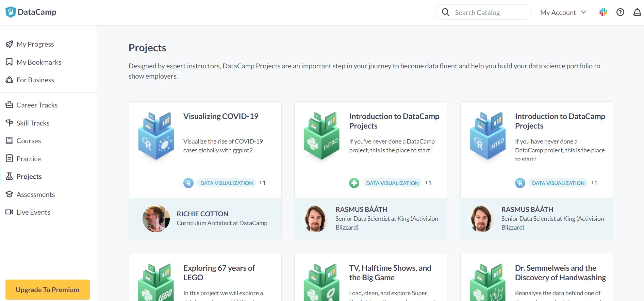Click the My Bookmarks bookmark icon
The height and width of the screenshot is (301, 644).
[10, 62]
